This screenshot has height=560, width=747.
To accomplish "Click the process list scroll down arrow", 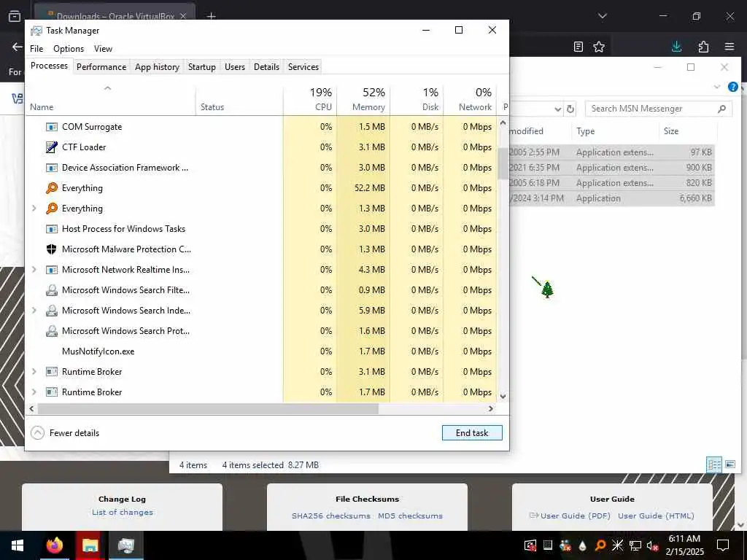I will point(503,397).
